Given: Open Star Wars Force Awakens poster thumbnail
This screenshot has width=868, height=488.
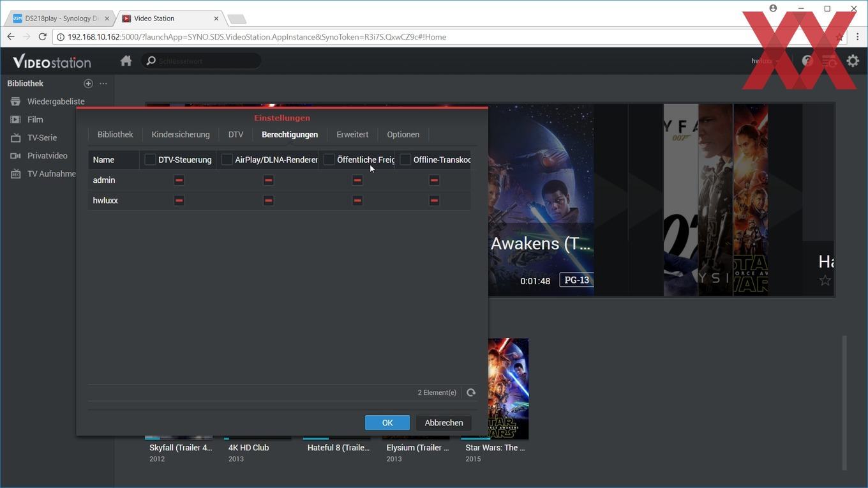Looking at the screenshot, I should click(509, 388).
